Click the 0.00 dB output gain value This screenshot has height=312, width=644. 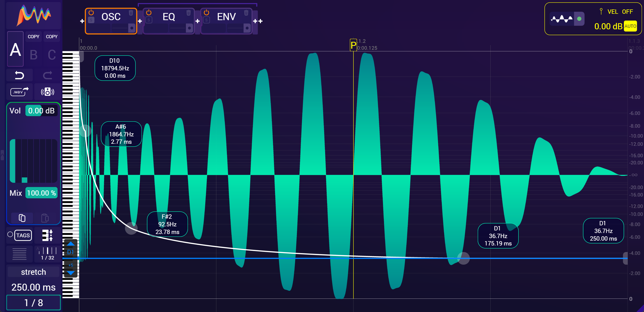608,26
